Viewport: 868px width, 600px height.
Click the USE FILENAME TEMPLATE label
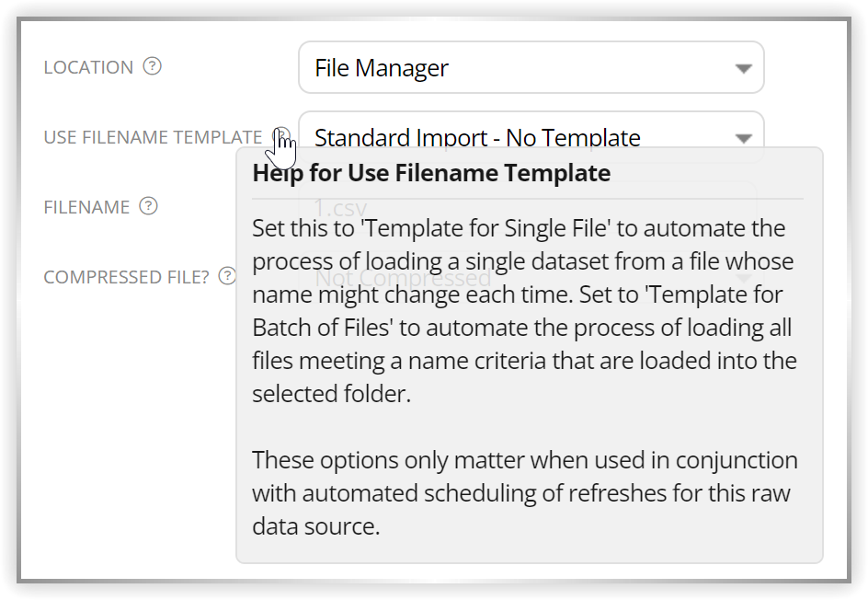tap(153, 137)
